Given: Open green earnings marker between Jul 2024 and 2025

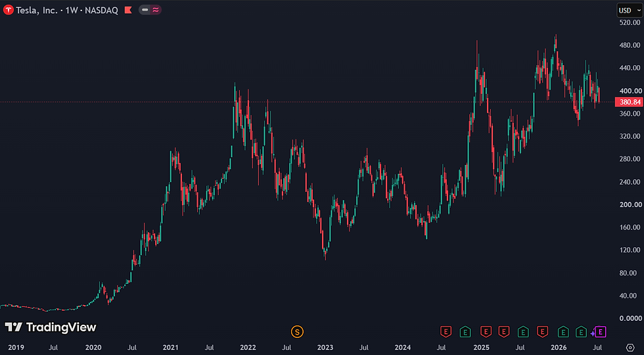Looking at the screenshot, I should click(465, 331).
